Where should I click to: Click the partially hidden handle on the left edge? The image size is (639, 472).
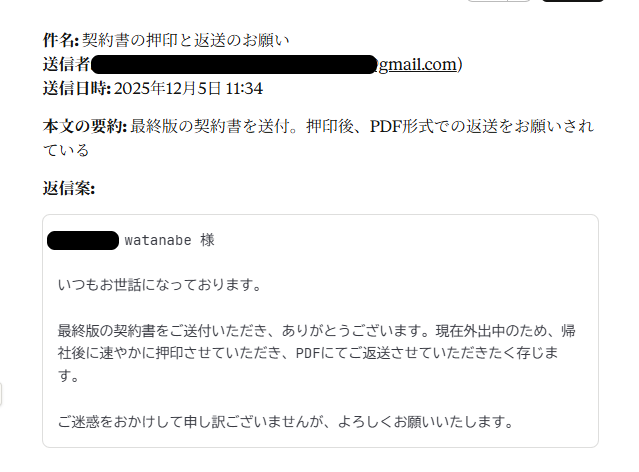[x=1, y=394]
